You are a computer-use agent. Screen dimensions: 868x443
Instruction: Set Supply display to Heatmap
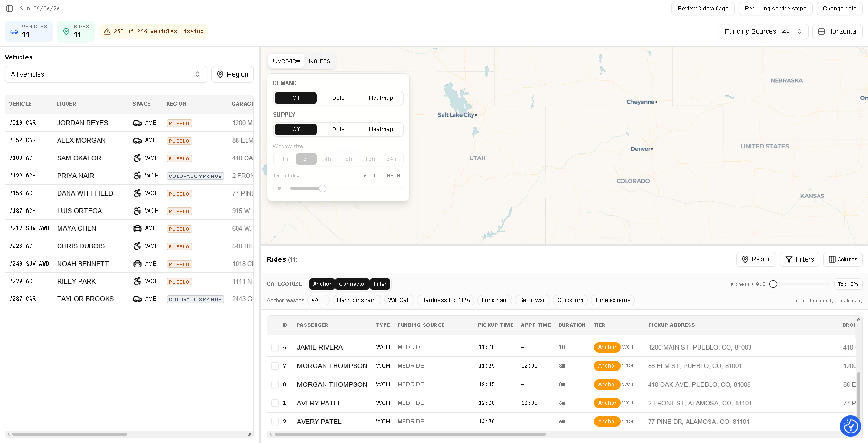click(x=381, y=129)
